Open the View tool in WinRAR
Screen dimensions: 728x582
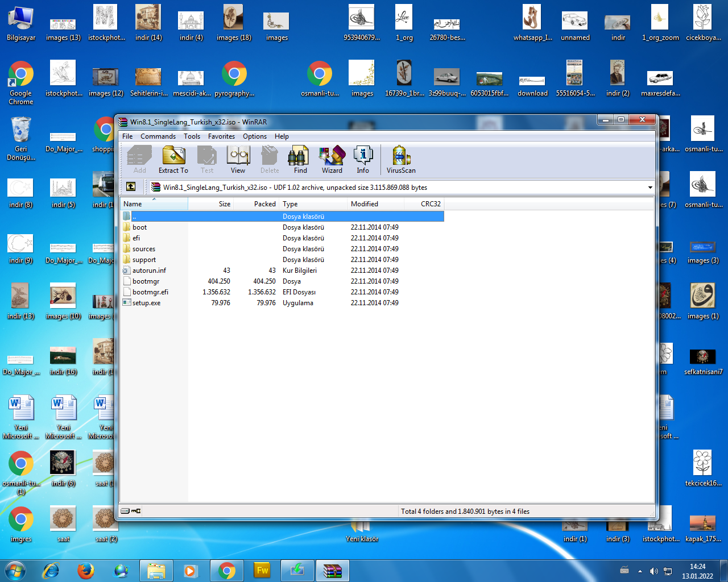[238, 160]
